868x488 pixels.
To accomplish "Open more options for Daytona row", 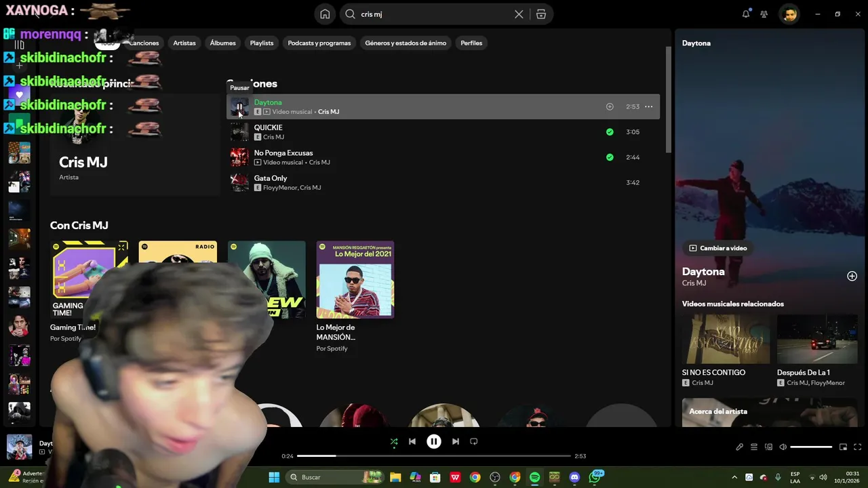I will pyautogui.click(x=649, y=106).
